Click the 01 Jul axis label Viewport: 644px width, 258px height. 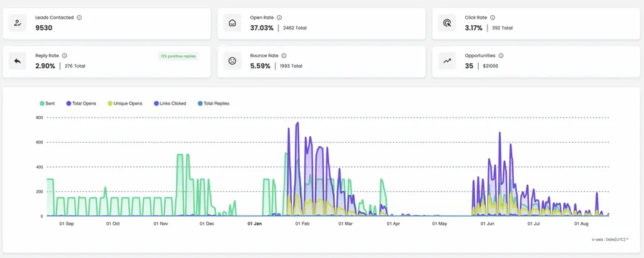coord(534,224)
